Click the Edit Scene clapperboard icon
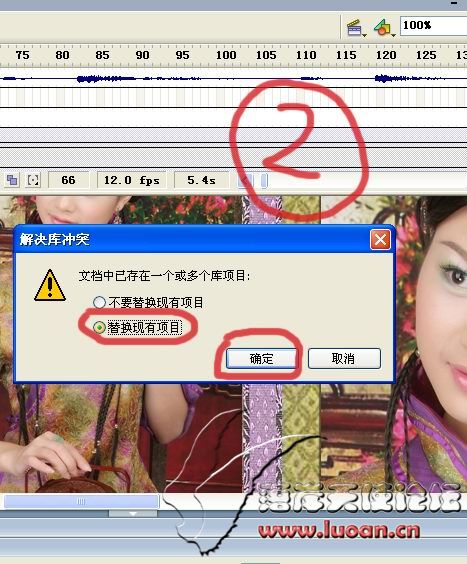The height and width of the screenshot is (564, 467). [354, 27]
